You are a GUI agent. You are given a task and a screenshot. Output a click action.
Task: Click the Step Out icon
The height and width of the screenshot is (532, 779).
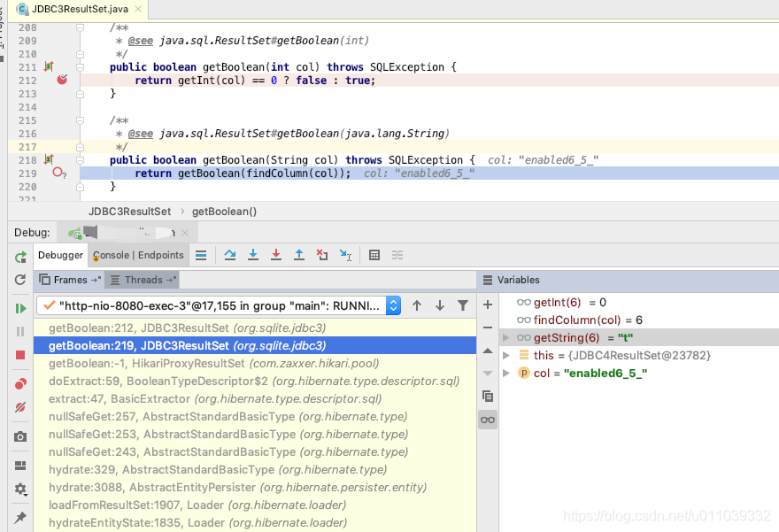tap(299, 255)
